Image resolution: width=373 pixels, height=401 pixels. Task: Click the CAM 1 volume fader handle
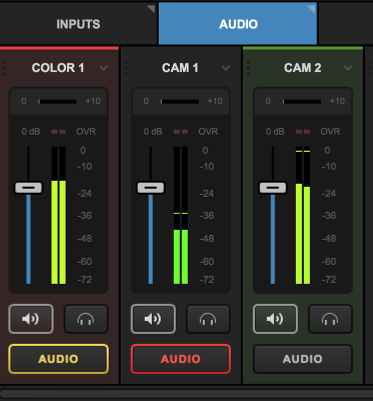pyautogui.click(x=151, y=188)
